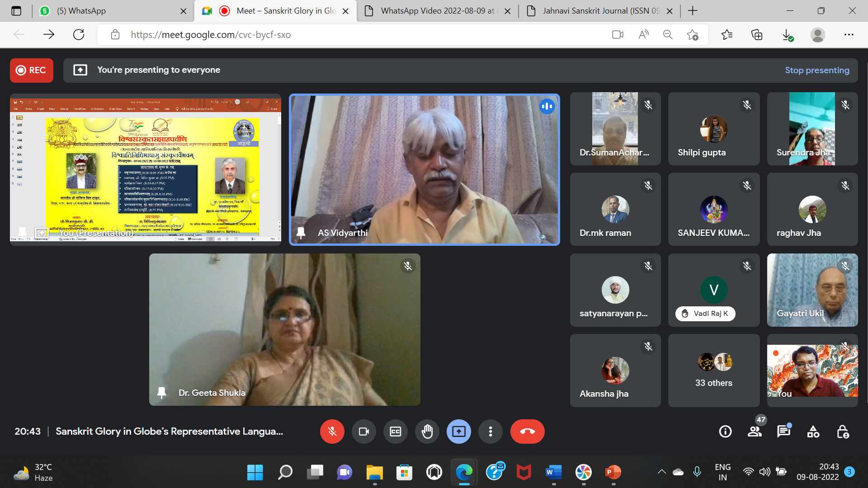This screenshot has width=868, height=488.
Task: Open the 33 others participant tile
Action: 713,371
